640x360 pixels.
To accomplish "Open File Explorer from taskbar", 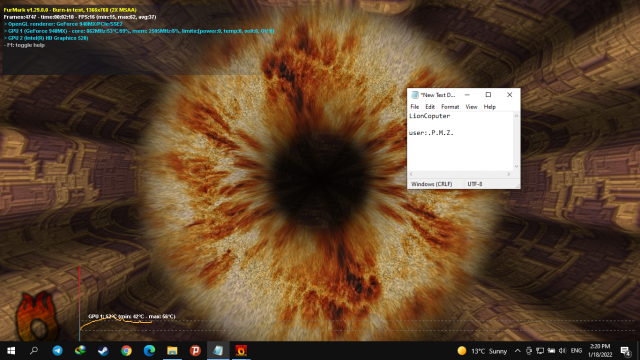I will click(x=172, y=351).
